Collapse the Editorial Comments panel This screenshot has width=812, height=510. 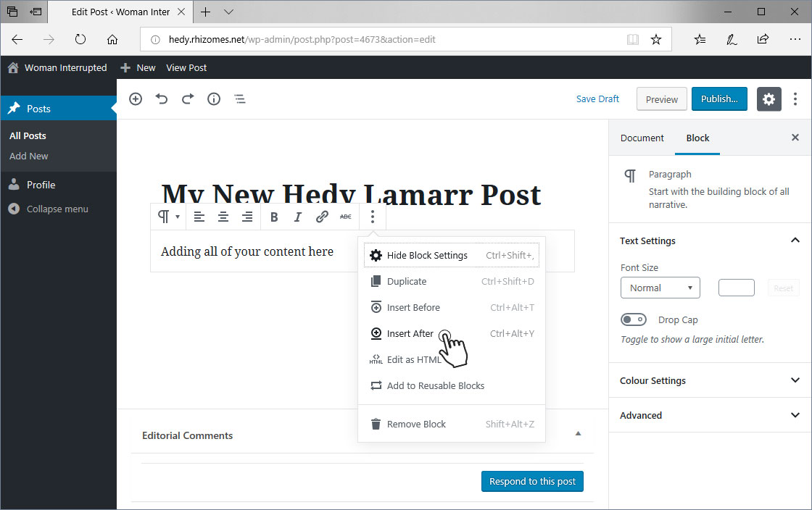click(579, 433)
